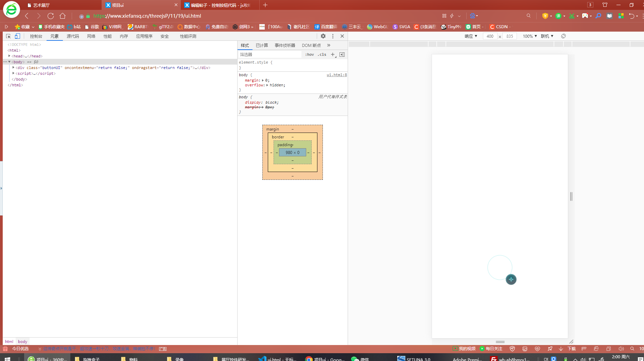Expand the script element node
This screenshot has height=361, width=644.
13,73
